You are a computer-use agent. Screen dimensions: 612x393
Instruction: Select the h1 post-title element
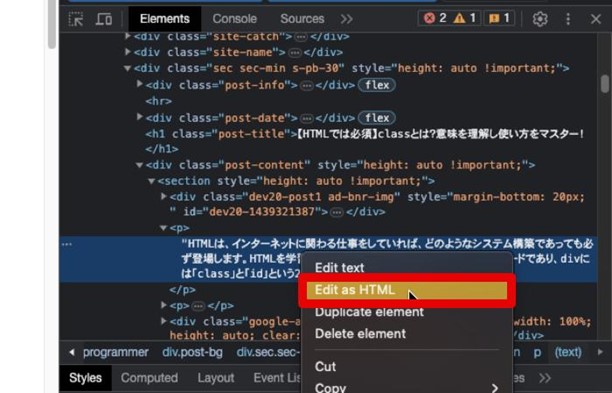(x=365, y=134)
